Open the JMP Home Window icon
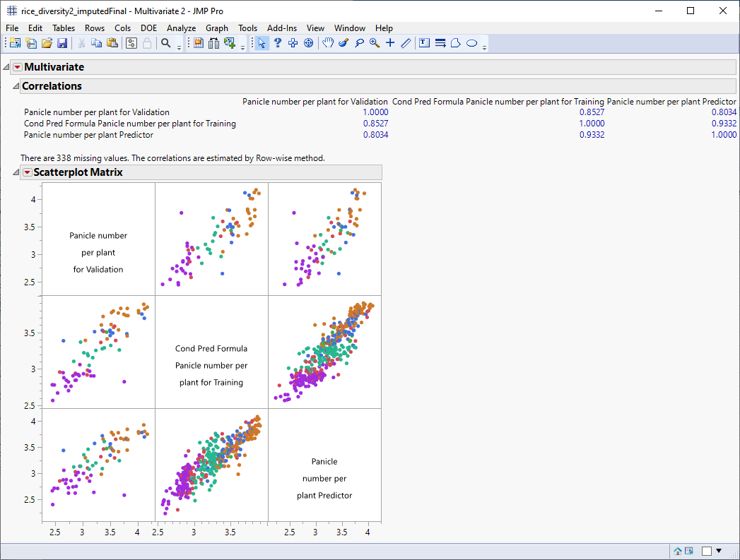The image size is (740, 560). [678, 551]
